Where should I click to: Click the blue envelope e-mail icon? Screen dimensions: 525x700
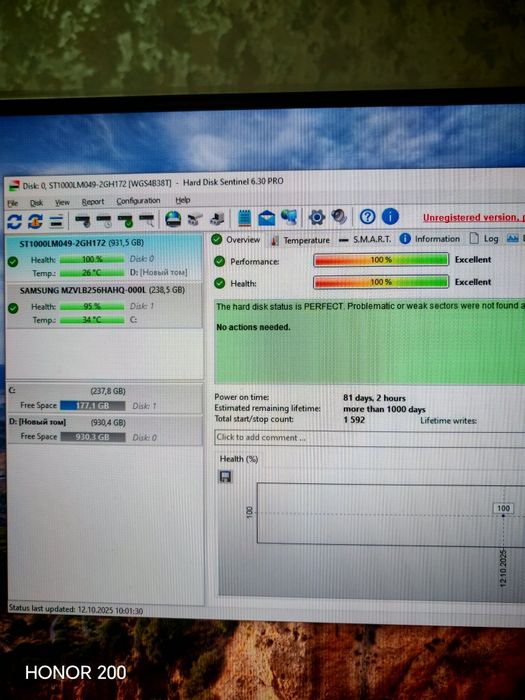tap(267, 218)
